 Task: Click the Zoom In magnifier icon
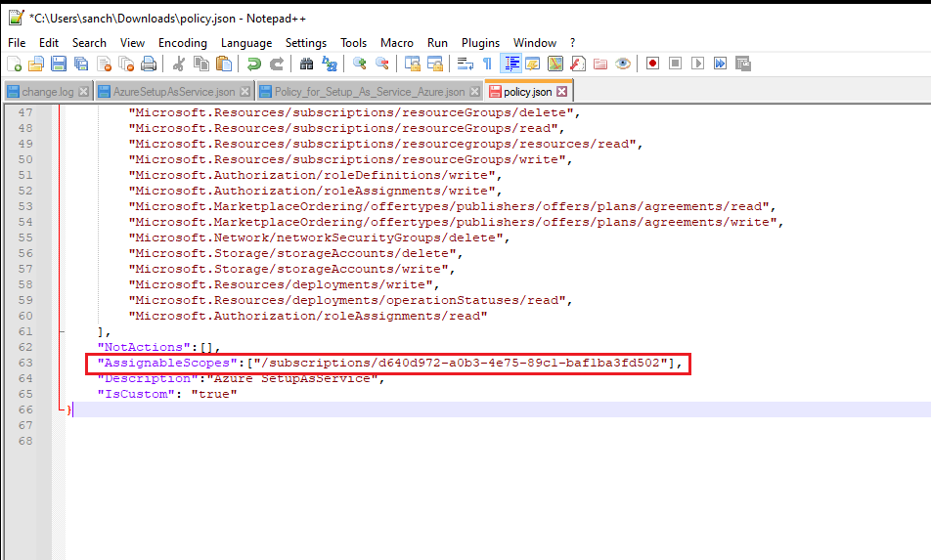360,64
